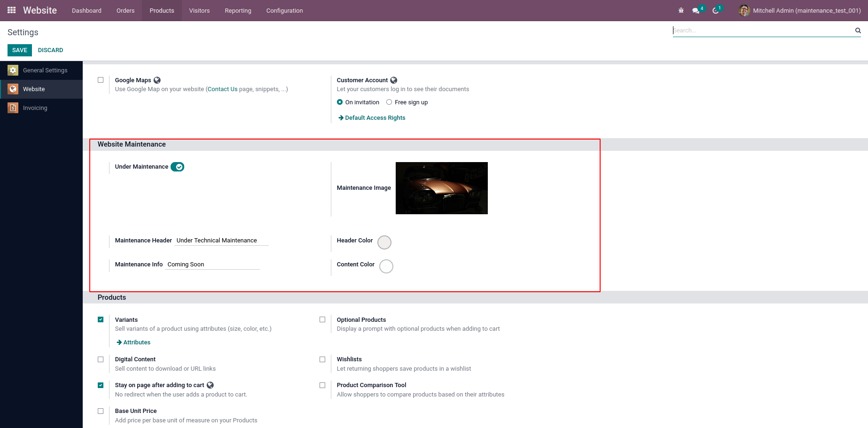Open the Attributes link

click(x=137, y=342)
